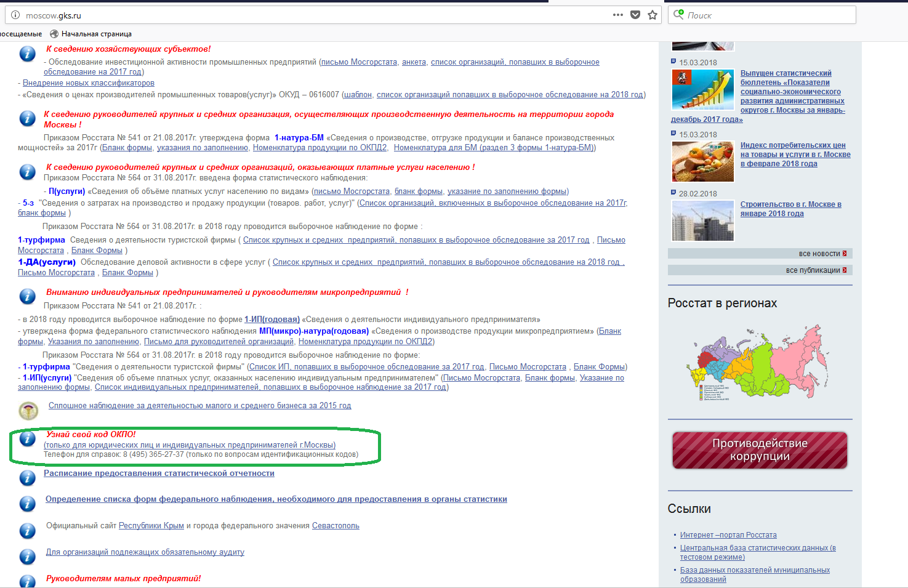Screen dimensions: 908x588
Task: Open 'Интернет –портал Росстата' link
Action: 728,535
